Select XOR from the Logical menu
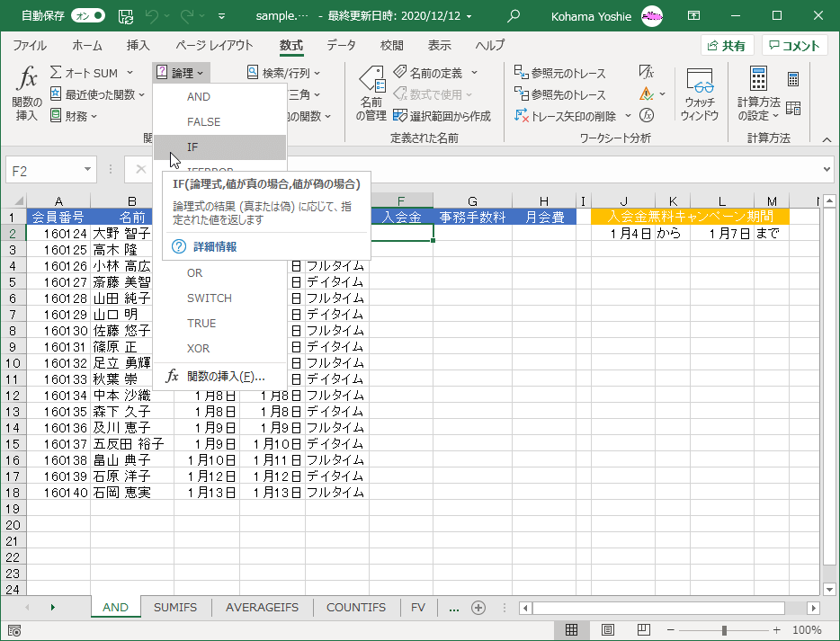This screenshot has height=641, width=840. (219, 349)
